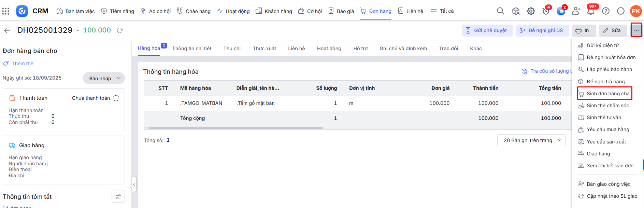This screenshot has width=644, height=208.
Task: Open the settings gear icon
Action: [531, 11]
